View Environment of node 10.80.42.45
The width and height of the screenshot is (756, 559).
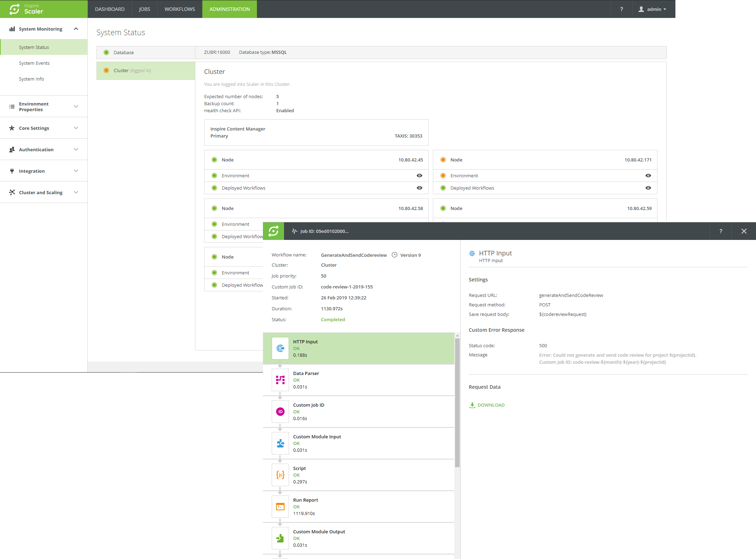pos(420,176)
